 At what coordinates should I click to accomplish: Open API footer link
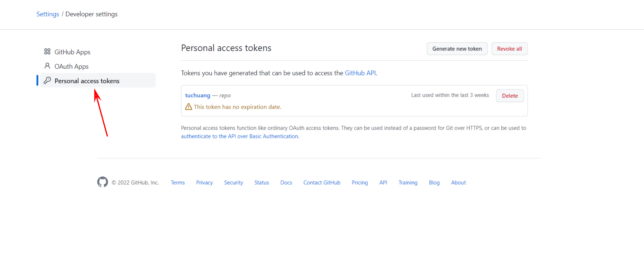(x=383, y=183)
